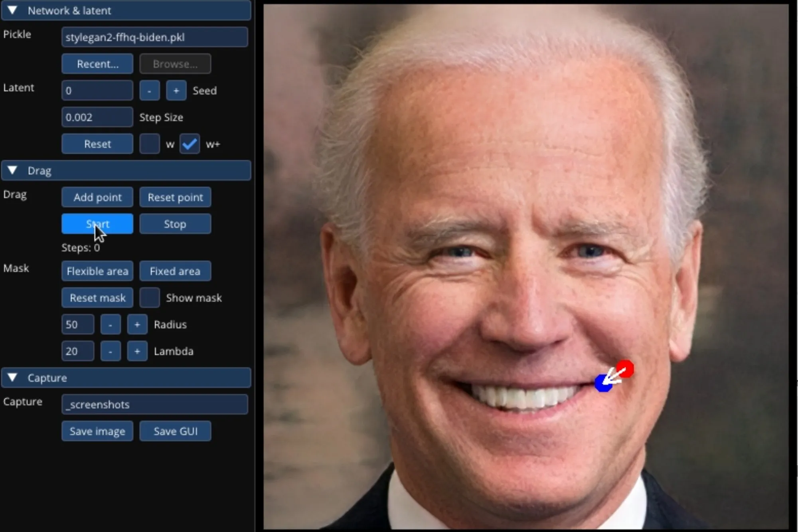Screen dimensions: 798x532
Task: Click the Fixed area mask icon
Action: click(174, 271)
